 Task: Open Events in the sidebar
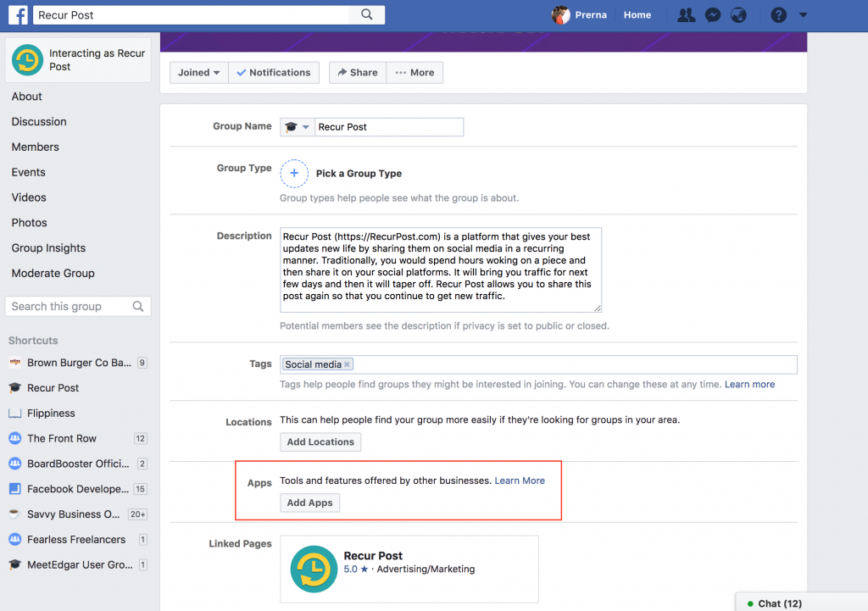(x=28, y=172)
